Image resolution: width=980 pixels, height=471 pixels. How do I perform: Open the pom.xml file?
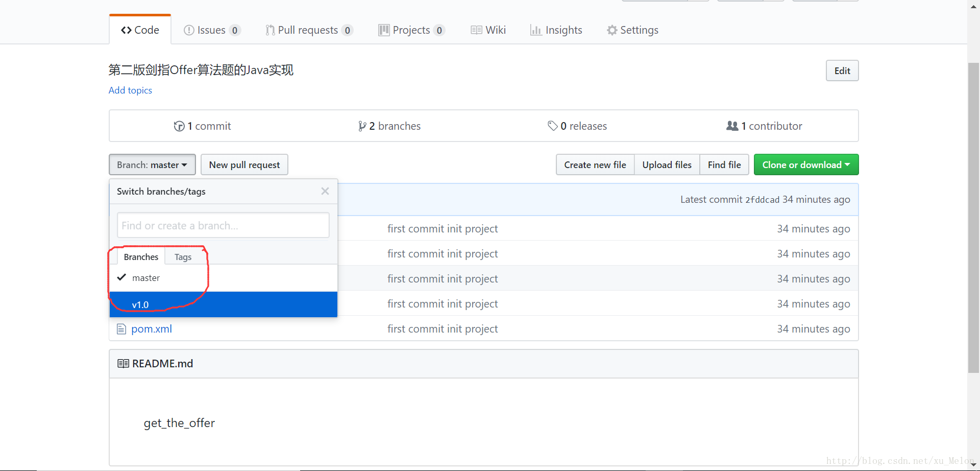152,329
